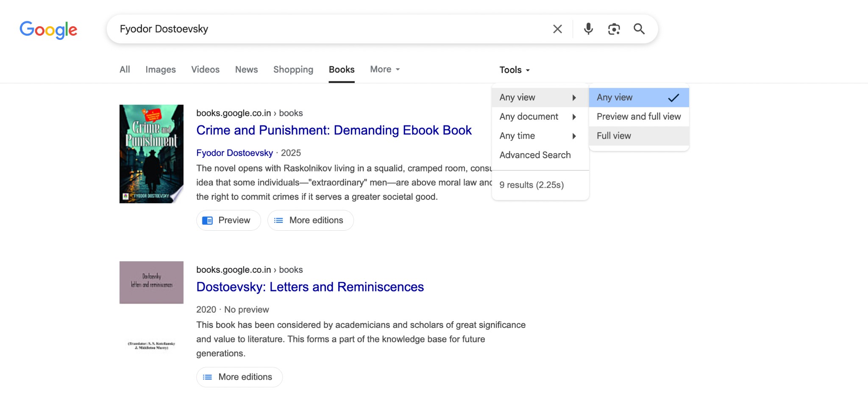Clear the search box with the X icon

(x=557, y=29)
